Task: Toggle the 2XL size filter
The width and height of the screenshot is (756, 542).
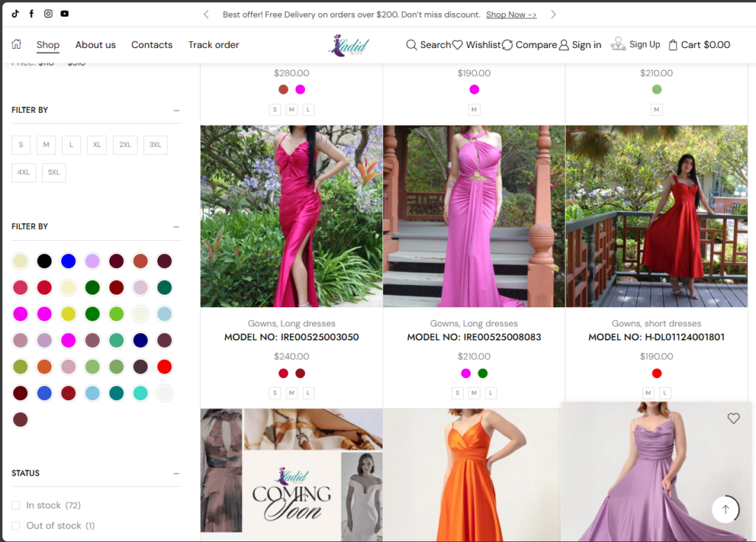Action: pos(125,145)
